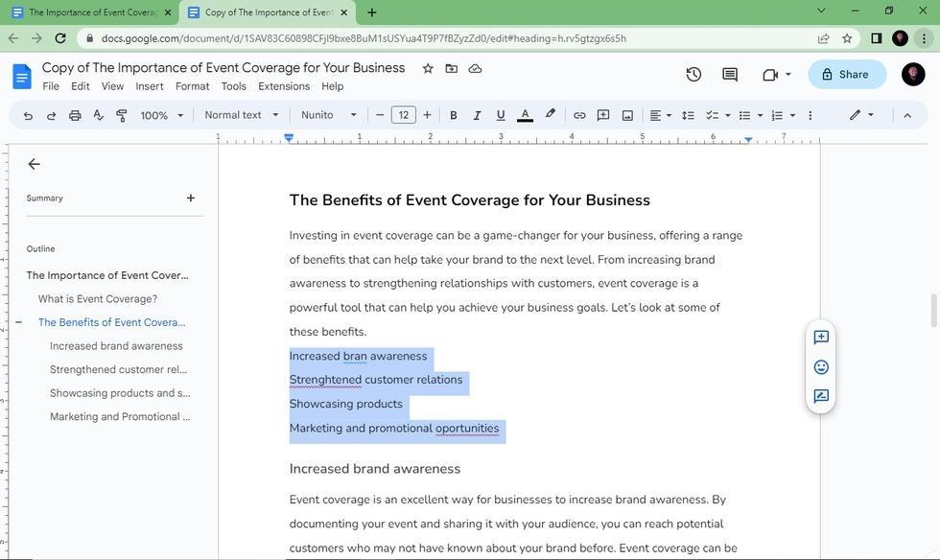Switch to the first browser tab

pyautogui.click(x=92, y=12)
